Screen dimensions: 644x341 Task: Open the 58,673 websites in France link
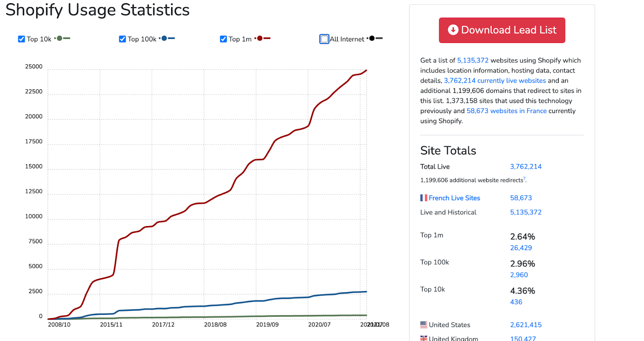507,111
